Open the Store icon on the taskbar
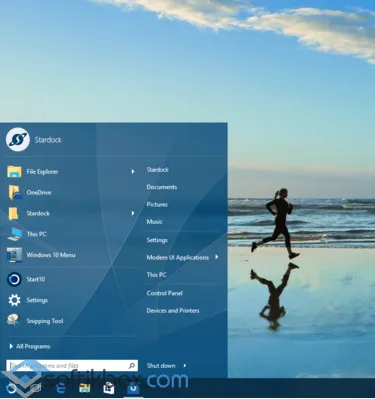 point(109,389)
